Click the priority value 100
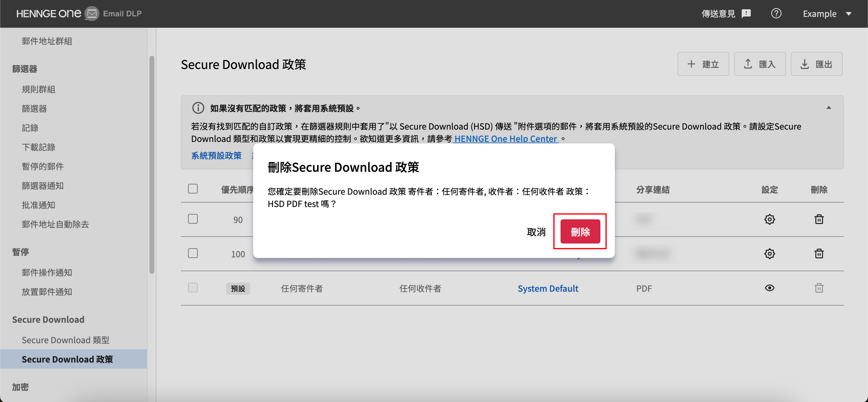Screen dimensions: 868x402 [238, 254]
